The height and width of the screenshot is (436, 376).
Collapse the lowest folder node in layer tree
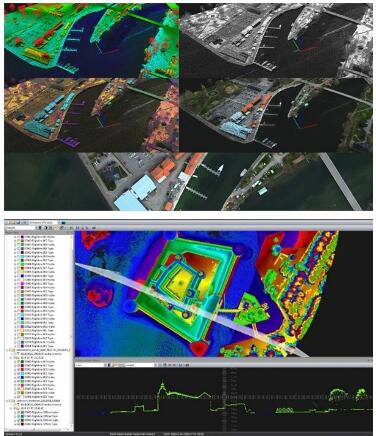click(x=7, y=401)
